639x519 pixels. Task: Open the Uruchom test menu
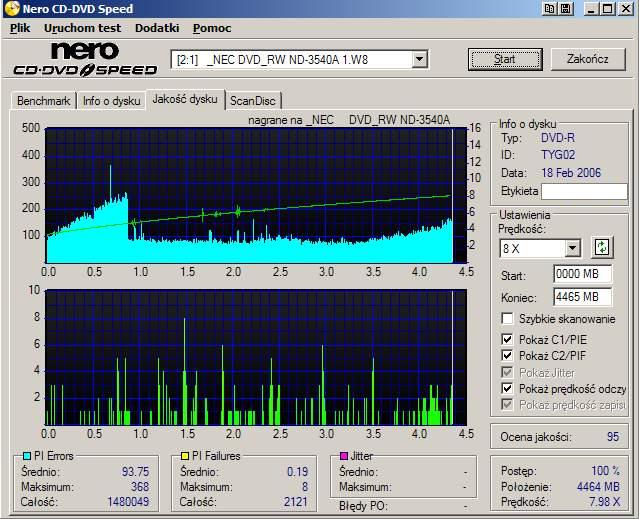pos(82,28)
